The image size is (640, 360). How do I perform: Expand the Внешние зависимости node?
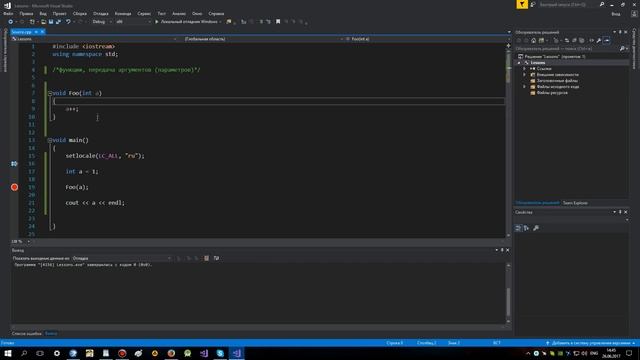[524, 75]
